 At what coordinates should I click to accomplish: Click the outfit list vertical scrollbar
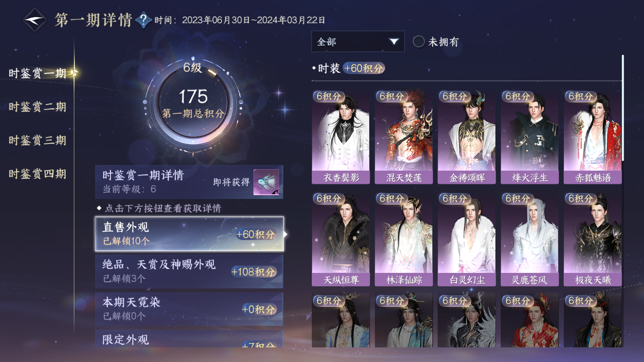point(622,108)
